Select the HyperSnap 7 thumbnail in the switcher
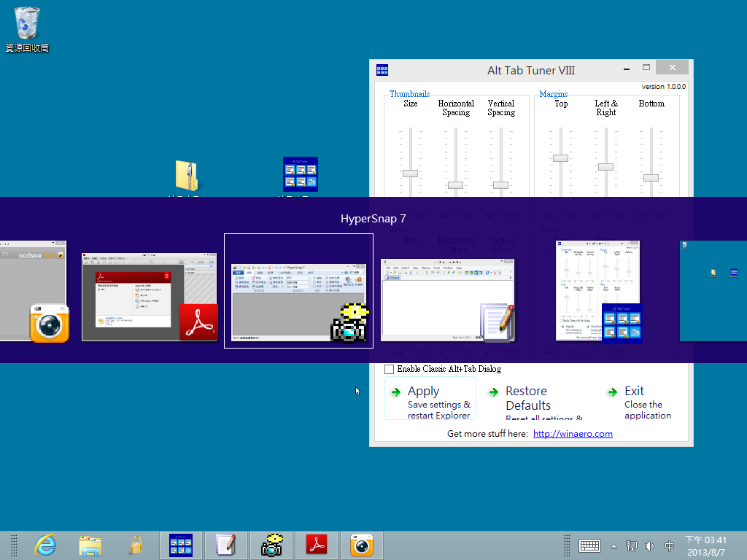Viewport: 747px width, 560px height. [x=298, y=290]
